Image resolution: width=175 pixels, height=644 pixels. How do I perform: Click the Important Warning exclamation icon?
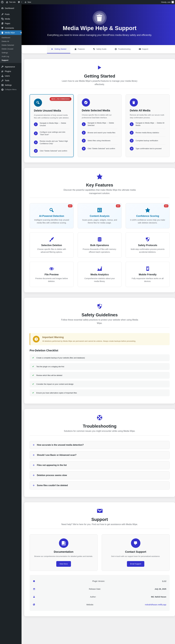tap(36, 339)
